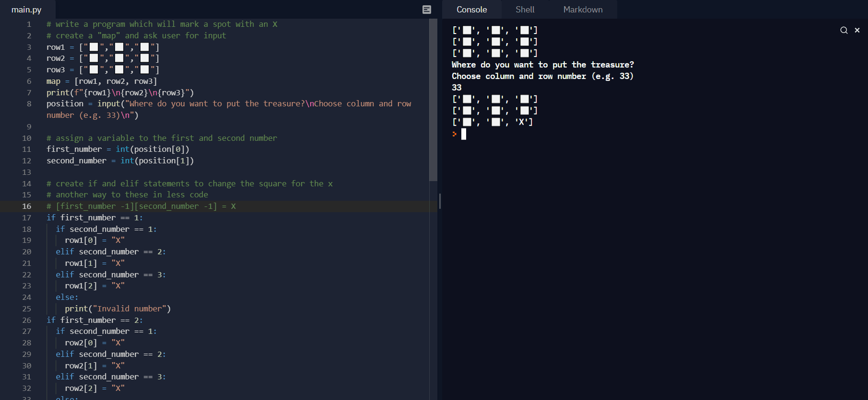The width and height of the screenshot is (868, 400).
Task: Click line number 16 in the gutter
Action: tap(27, 206)
